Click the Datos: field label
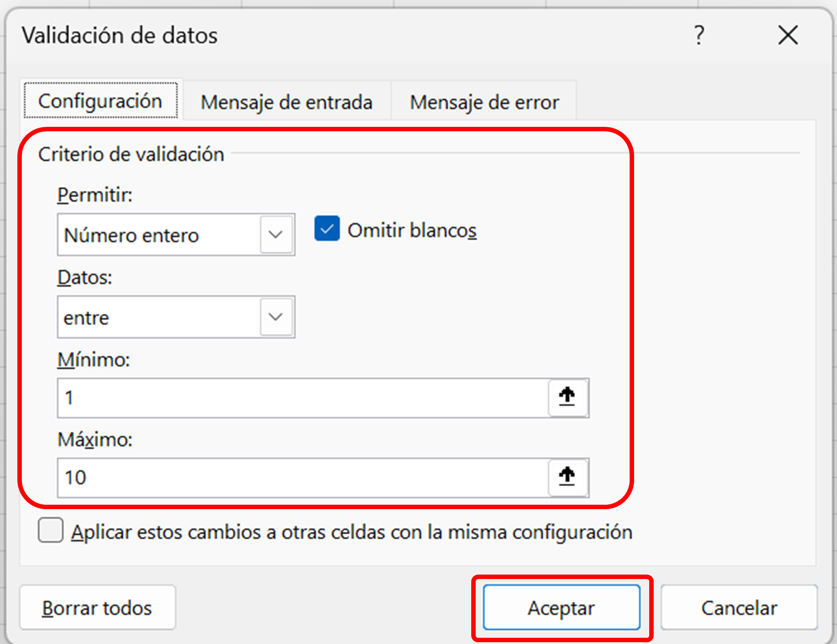The width and height of the screenshot is (837, 644). 85,277
